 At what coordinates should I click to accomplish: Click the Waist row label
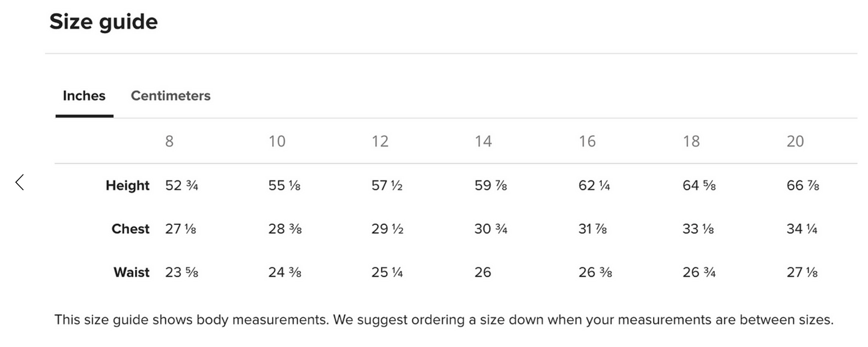click(132, 272)
